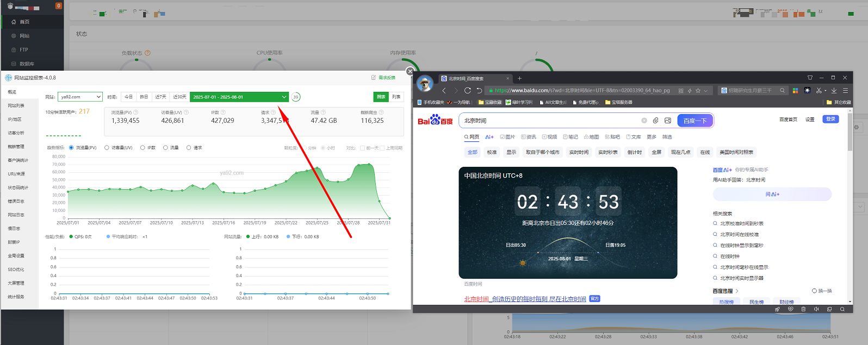Click the Baidu 登录 login button

point(830,119)
